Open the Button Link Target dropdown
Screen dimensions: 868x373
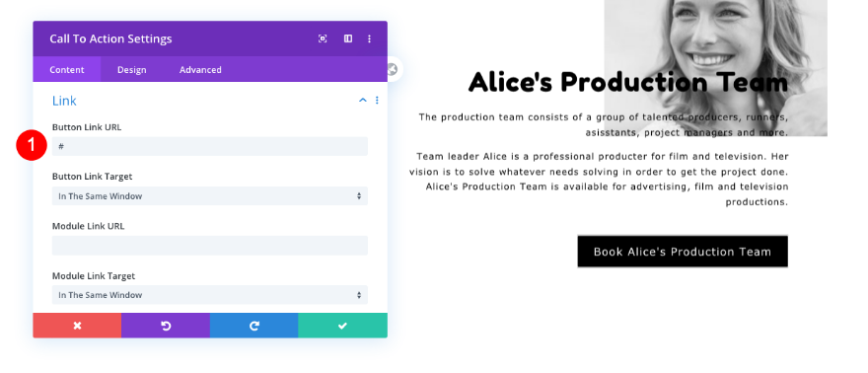pyautogui.click(x=210, y=196)
